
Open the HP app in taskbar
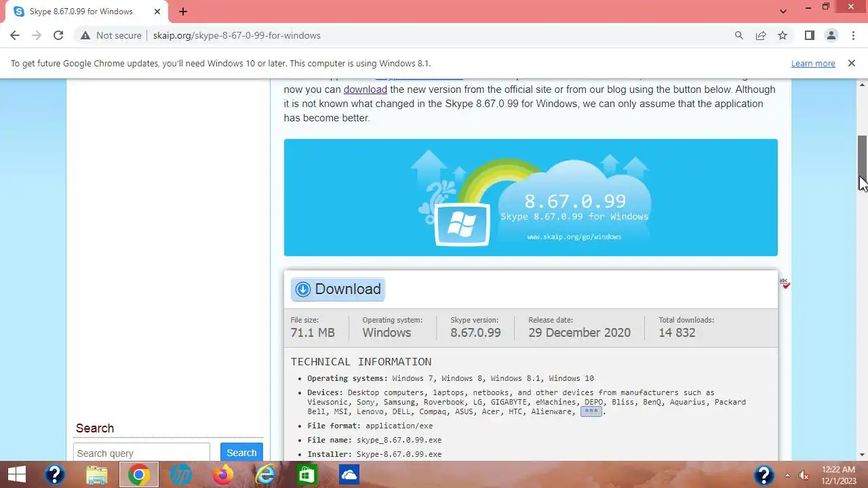[x=181, y=475]
